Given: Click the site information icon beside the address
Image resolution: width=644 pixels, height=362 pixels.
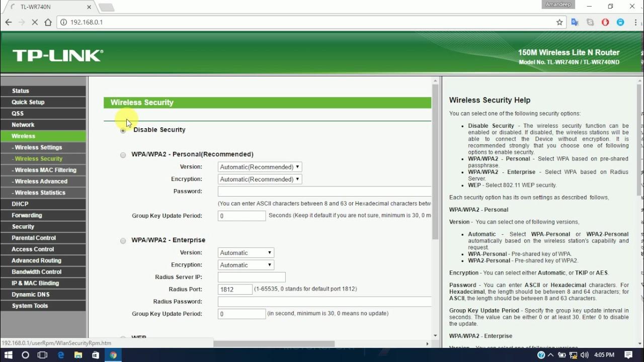Looking at the screenshot, I should click(64, 22).
